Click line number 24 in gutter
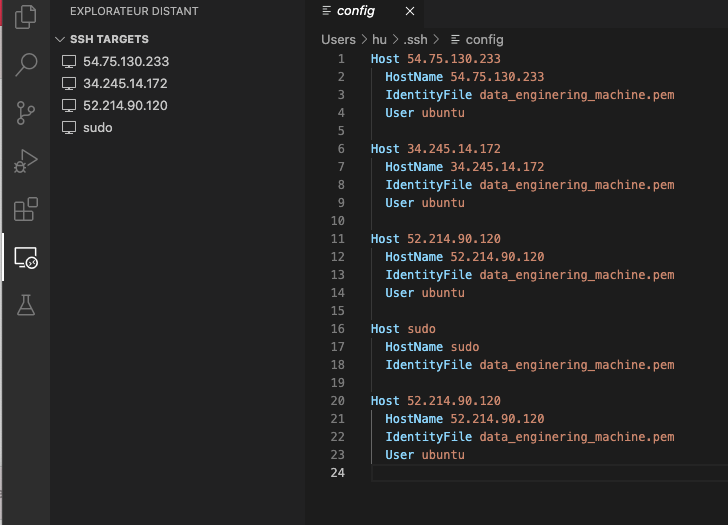The width and height of the screenshot is (728, 525). 338,473
